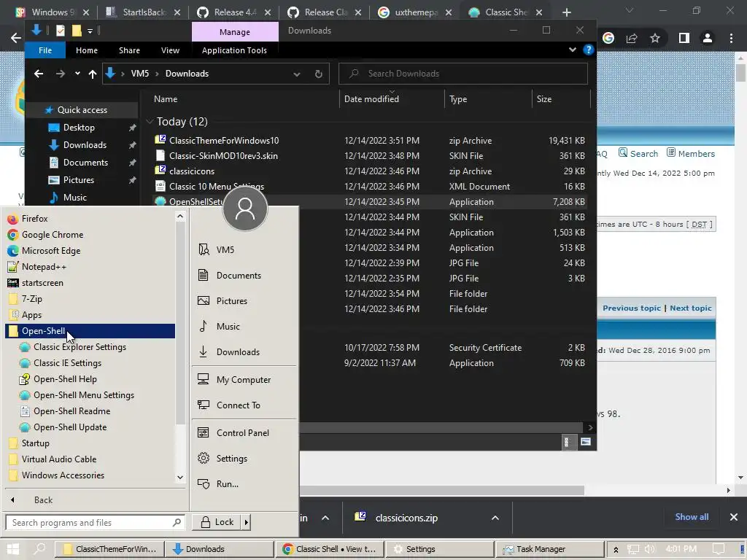This screenshot has width=747, height=560.
Task: Open the File menu in Explorer
Action: click(x=45, y=50)
